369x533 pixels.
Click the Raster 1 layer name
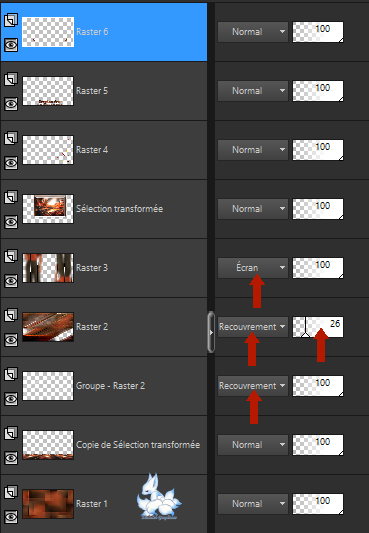click(92, 504)
